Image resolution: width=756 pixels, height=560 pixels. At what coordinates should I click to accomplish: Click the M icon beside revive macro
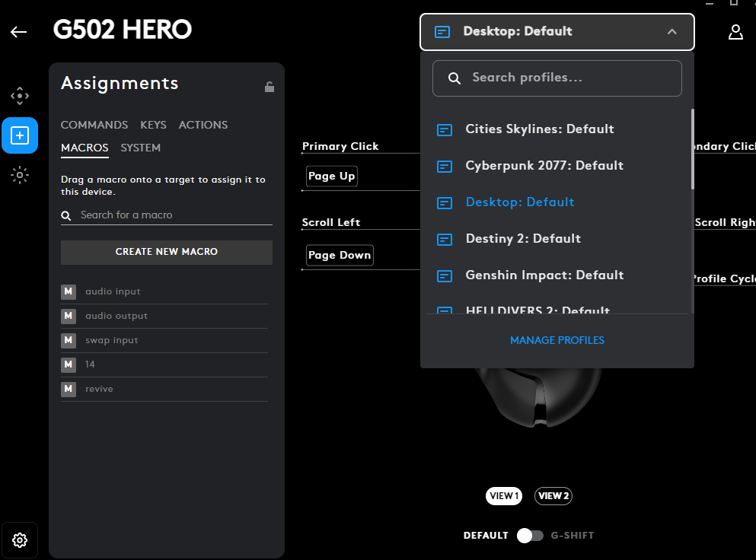69,389
